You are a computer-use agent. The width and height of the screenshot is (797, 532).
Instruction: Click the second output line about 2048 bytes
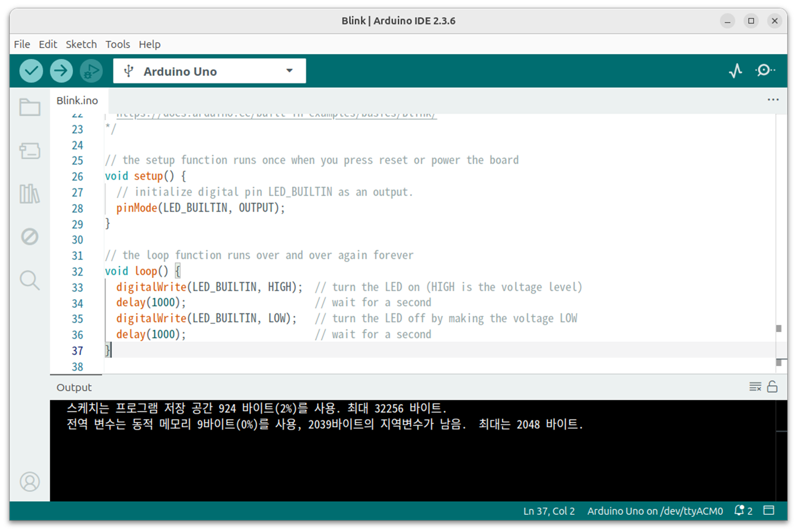(x=325, y=424)
